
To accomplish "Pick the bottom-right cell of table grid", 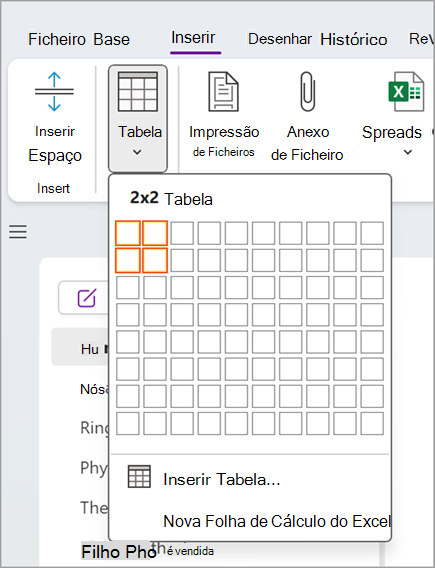I will coord(372,423).
